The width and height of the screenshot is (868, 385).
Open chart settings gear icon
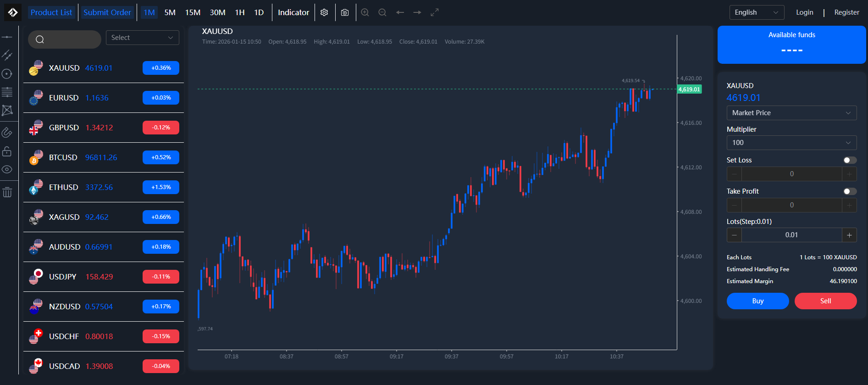(324, 12)
